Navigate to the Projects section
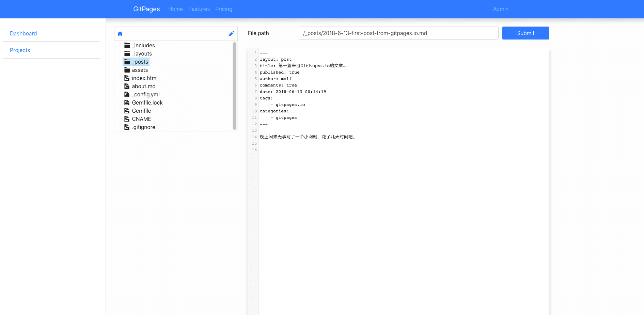 [20, 50]
